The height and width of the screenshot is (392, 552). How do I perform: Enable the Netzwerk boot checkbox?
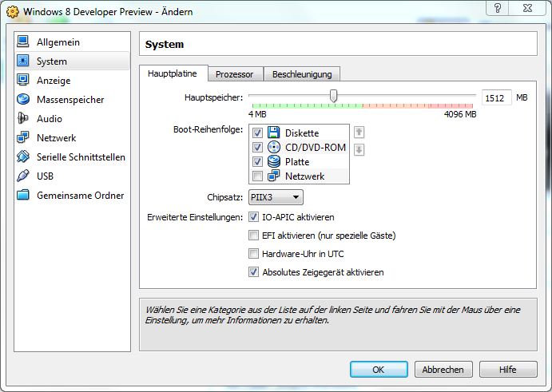pyautogui.click(x=257, y=176)
